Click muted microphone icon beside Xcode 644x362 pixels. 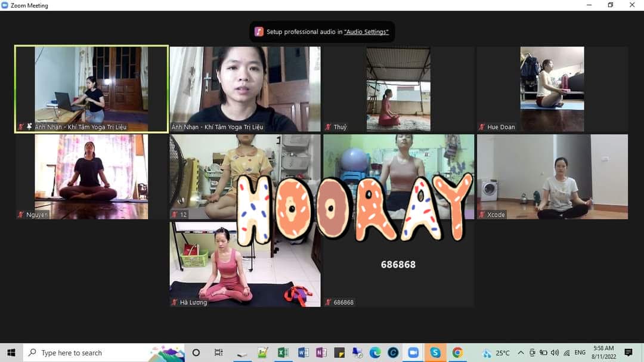482,215
